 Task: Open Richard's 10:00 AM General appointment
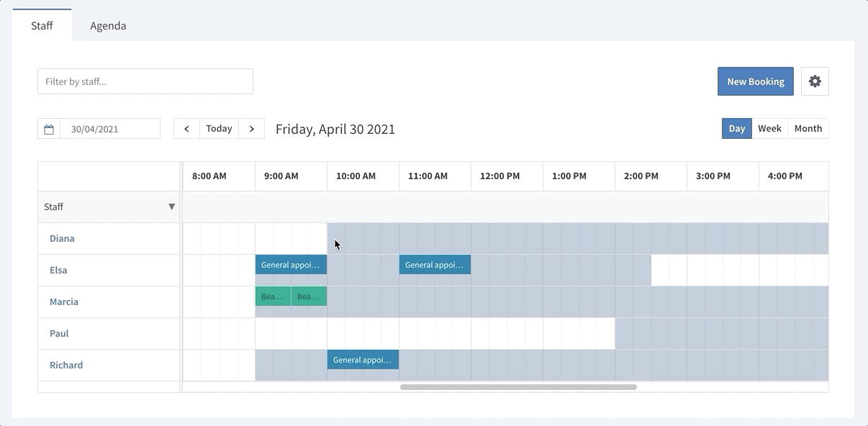[363, 360]
